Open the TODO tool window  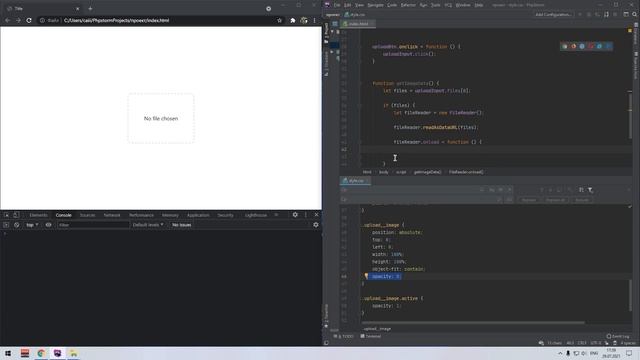click(x=344, y=336)
